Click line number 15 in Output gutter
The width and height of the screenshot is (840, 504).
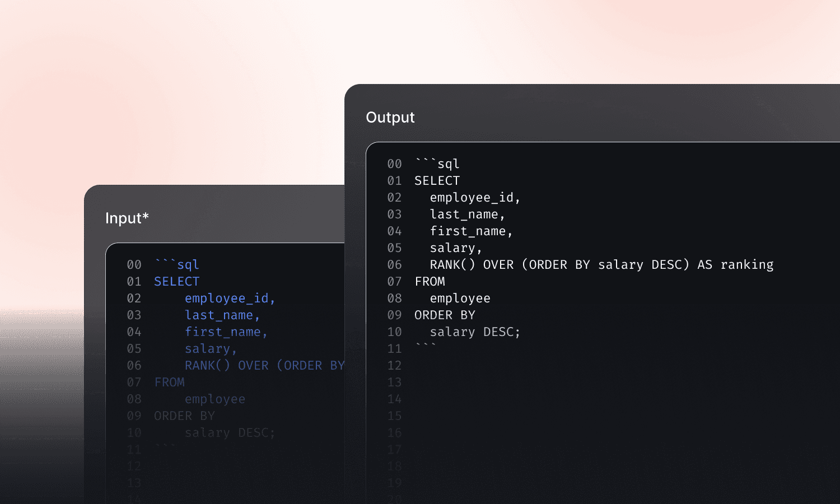394,416
